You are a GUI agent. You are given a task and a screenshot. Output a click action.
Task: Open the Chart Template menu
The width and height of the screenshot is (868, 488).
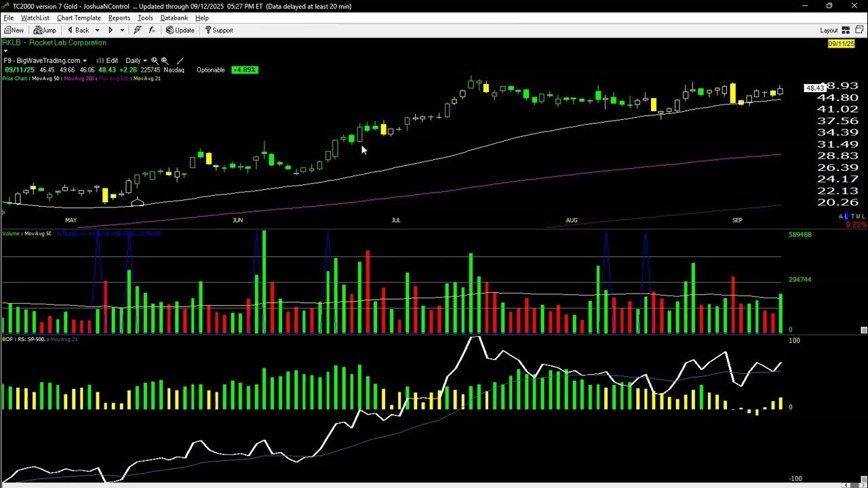click(x=79, y=18)
